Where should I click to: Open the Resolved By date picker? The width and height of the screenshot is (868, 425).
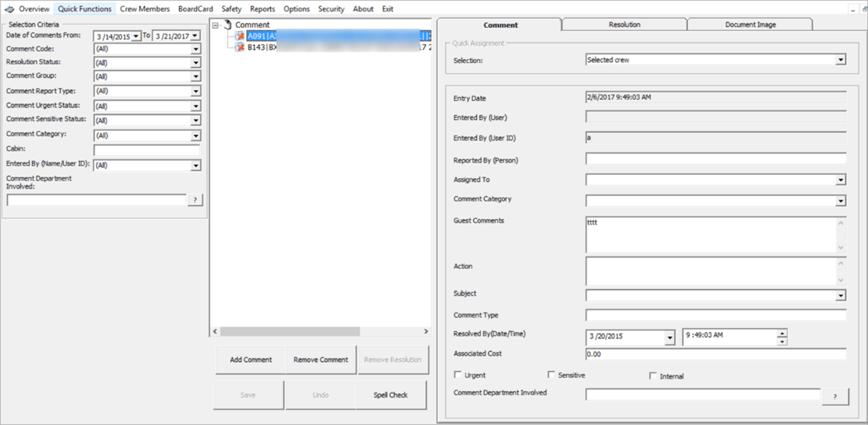click(670, 337)
